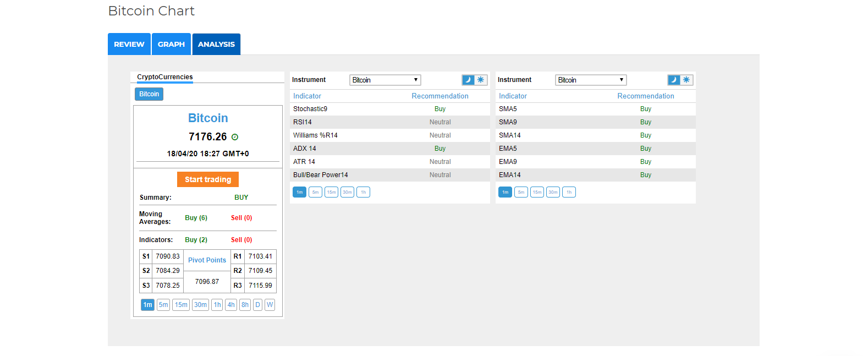Click the ATR 14 indicator row
This screenshot has height=356, width=868.
pos(390,162)
